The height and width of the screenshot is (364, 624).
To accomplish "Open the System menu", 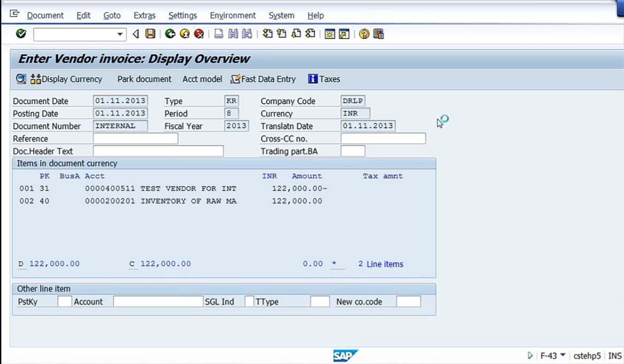I will [x=281, y=16].
